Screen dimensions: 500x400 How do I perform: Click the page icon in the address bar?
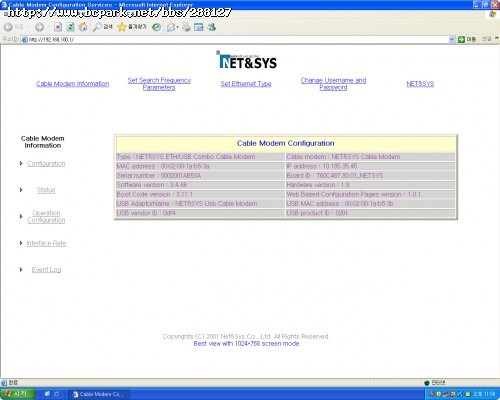(x=24, y=40)
